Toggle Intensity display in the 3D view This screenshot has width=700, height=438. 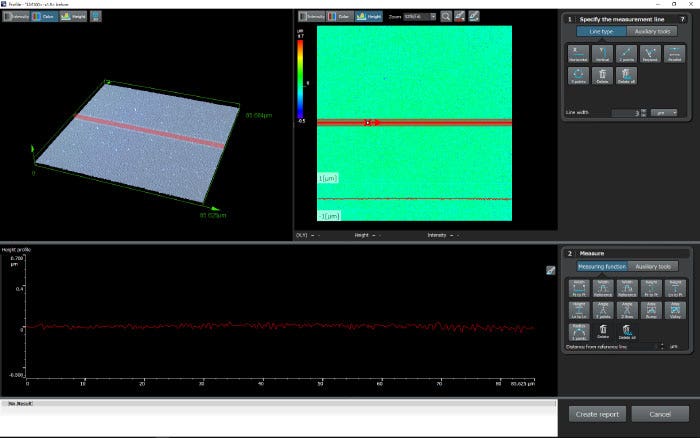pyautogui.click(x=17, y=17)
